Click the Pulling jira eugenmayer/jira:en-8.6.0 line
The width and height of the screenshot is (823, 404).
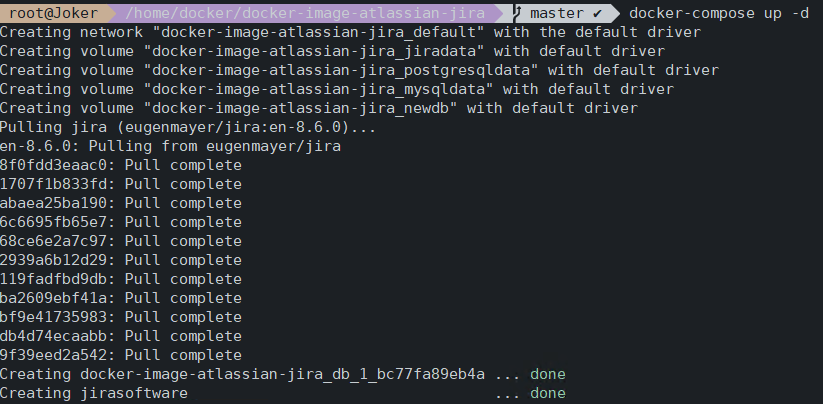pyautogui.click(x=188, y=127)
